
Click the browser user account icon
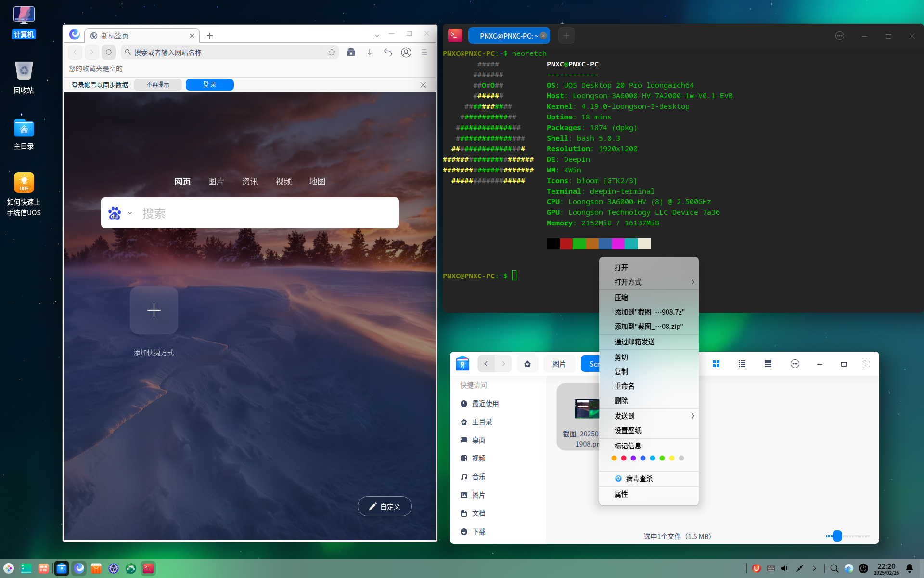point(406,52)
